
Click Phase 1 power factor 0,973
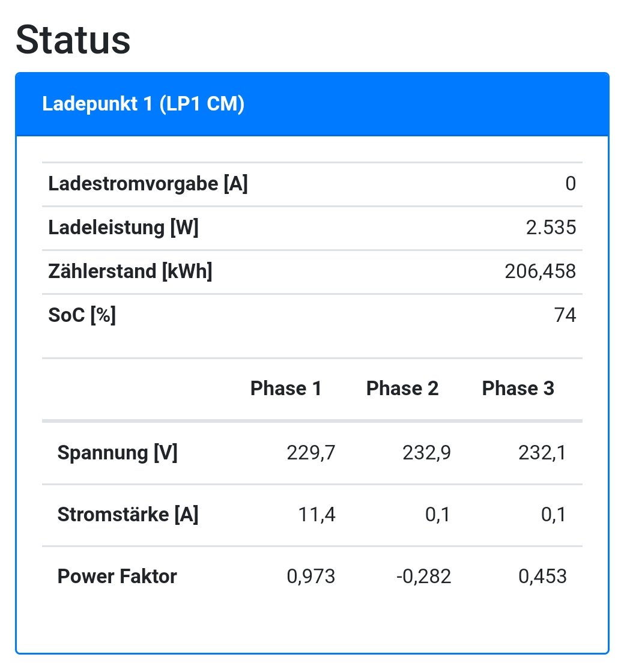(311, 577)
